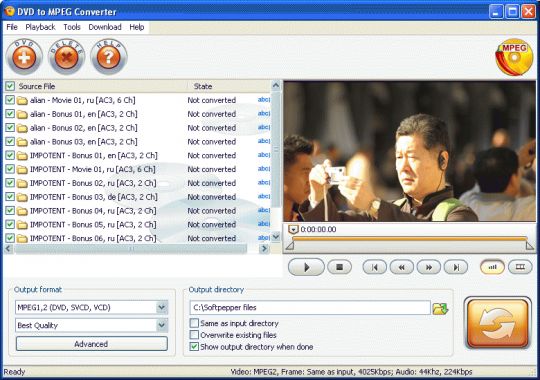
Task: Click Not converted state of alian Bonus 02
Action: [212, 128]
